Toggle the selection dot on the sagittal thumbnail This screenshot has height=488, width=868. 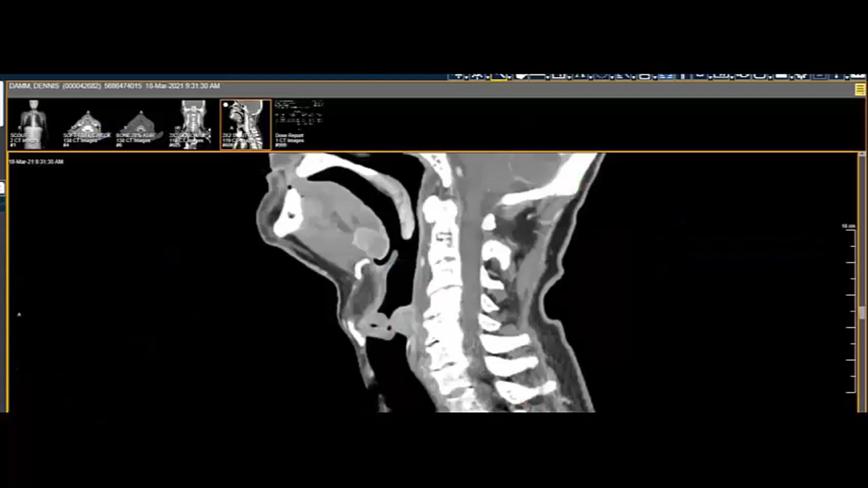[x=225, y=105]
